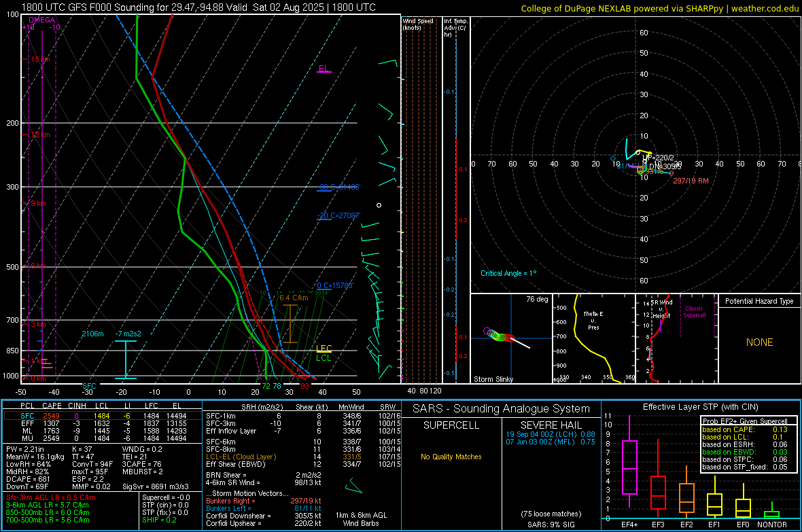802x532 pixels.
Task: Click the 1km & 6km AGL Wind Barbs label
Action: tap(361, 519)
